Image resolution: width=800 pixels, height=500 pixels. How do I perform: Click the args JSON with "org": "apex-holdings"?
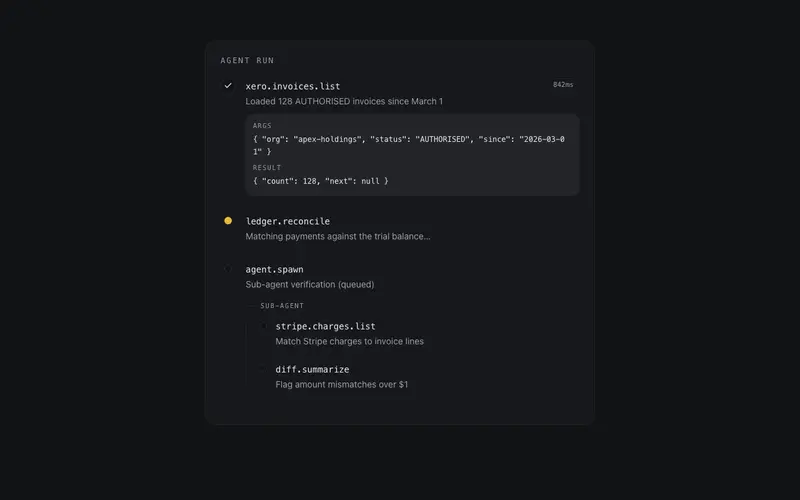tap(409, 145)
